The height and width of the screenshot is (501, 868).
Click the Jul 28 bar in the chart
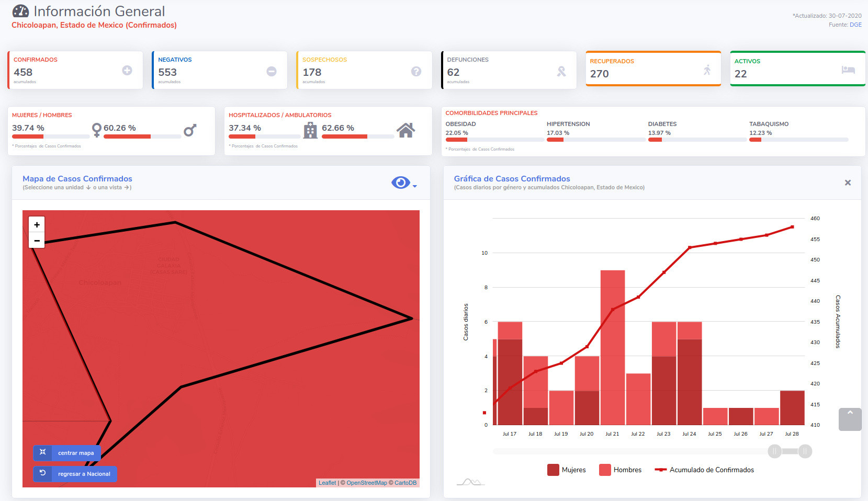pyautogui.click(x=792, y=407)
